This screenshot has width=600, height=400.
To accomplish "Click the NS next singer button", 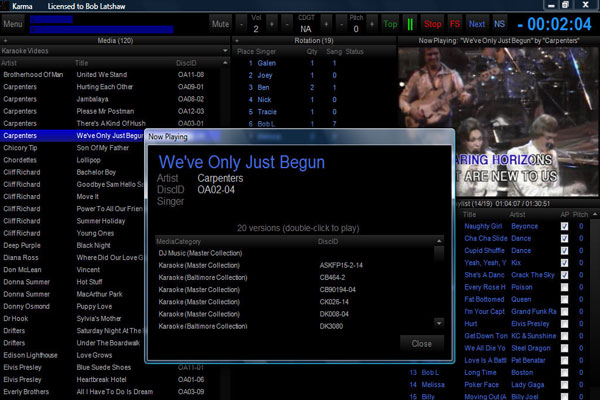I will (x=499, y=24).
